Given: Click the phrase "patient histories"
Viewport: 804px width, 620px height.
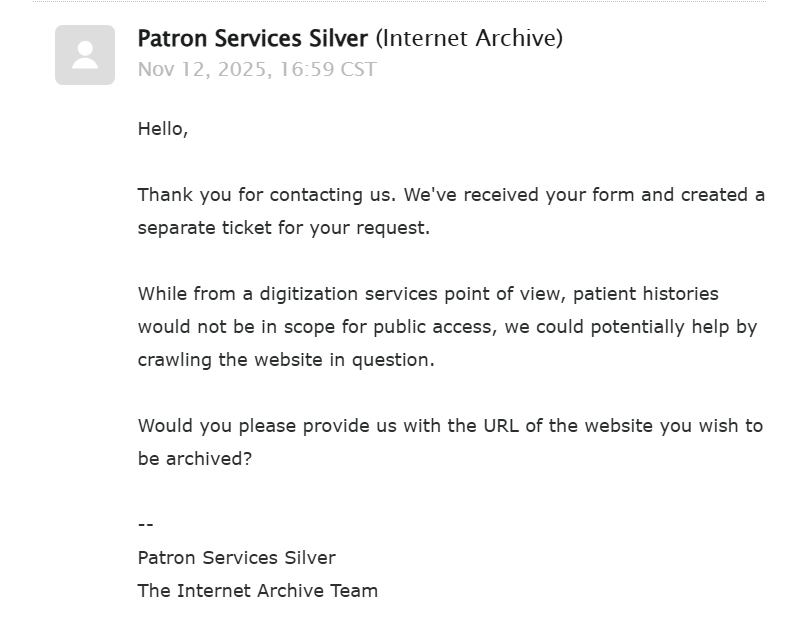Looking at the screenshot, I should click(x=646, y=294).
